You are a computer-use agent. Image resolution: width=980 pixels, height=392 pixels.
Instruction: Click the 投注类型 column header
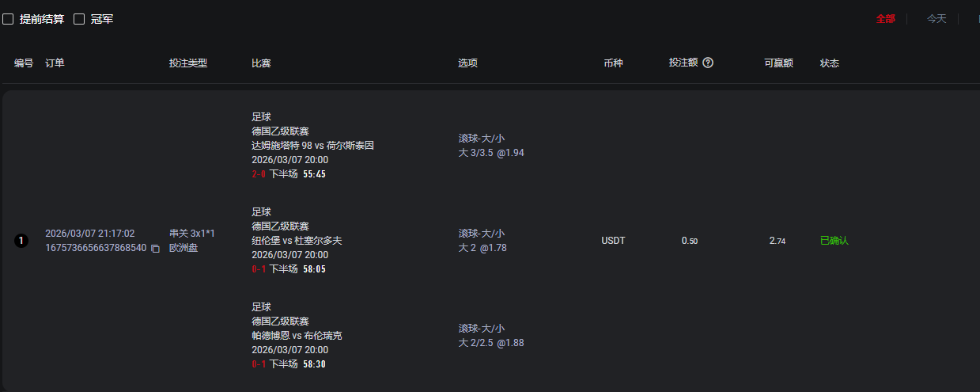(188, 63)
